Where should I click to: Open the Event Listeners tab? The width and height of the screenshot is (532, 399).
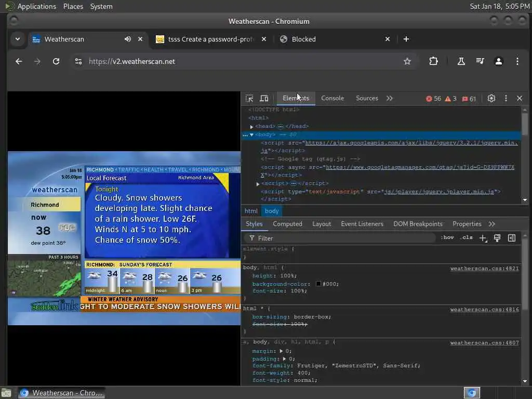coord(362,224)
